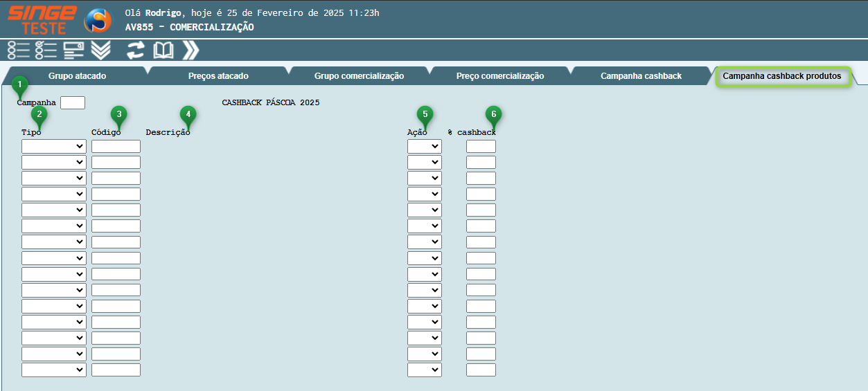
Task: Click the Campanha input field
Action: click(x=73, y=102)
